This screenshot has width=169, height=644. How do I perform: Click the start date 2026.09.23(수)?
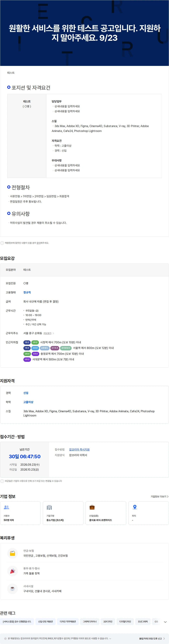pyautogui.click(x=30, y=465)
